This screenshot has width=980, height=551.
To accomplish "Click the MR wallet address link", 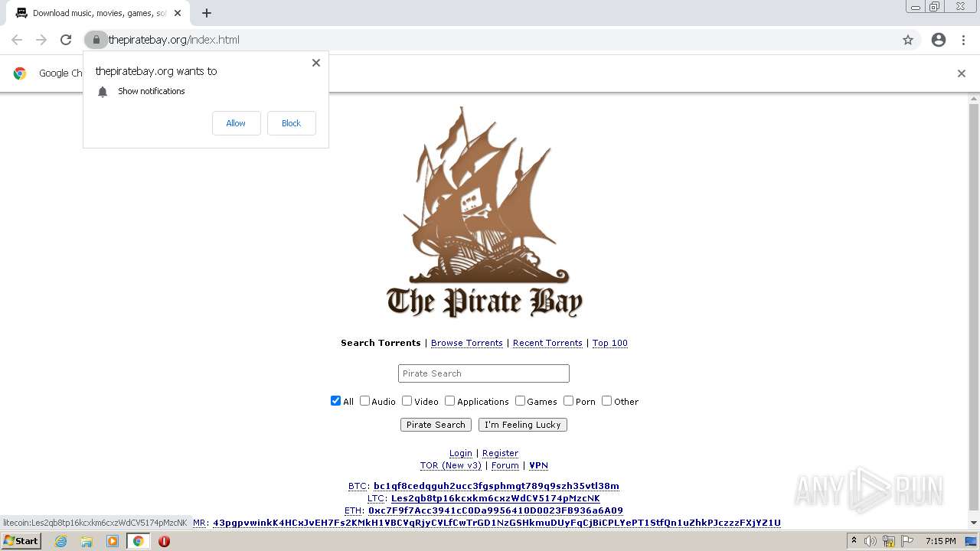I will (x=497, y=523).
